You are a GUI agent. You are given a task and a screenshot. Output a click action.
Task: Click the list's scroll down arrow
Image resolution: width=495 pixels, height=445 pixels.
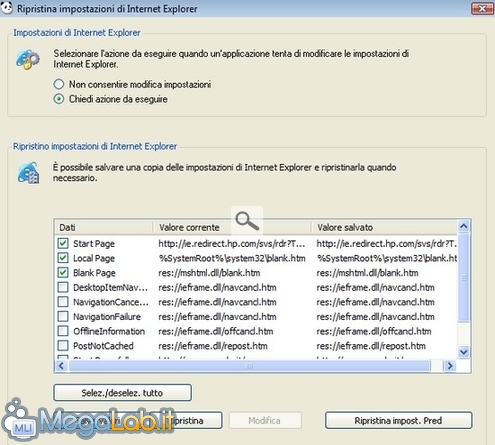[x=464, y=352]
